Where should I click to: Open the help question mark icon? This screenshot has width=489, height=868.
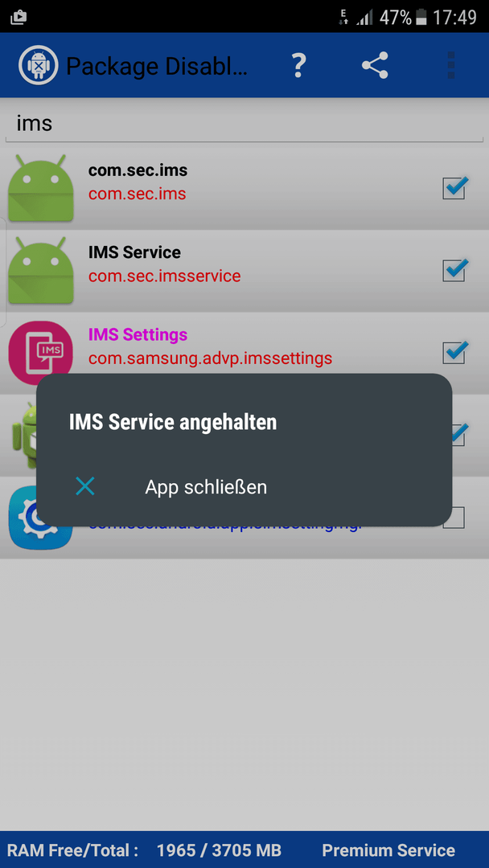pyautogui.click(x=298, y=65)
